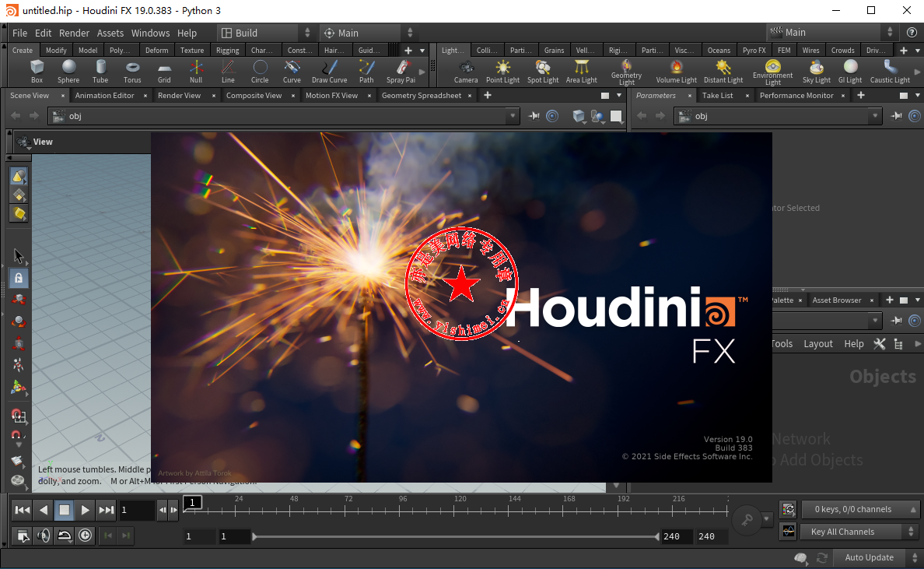Open the Performance Monitor tab
This screenshot has width=924, height=569.
(x=796, y=96)
